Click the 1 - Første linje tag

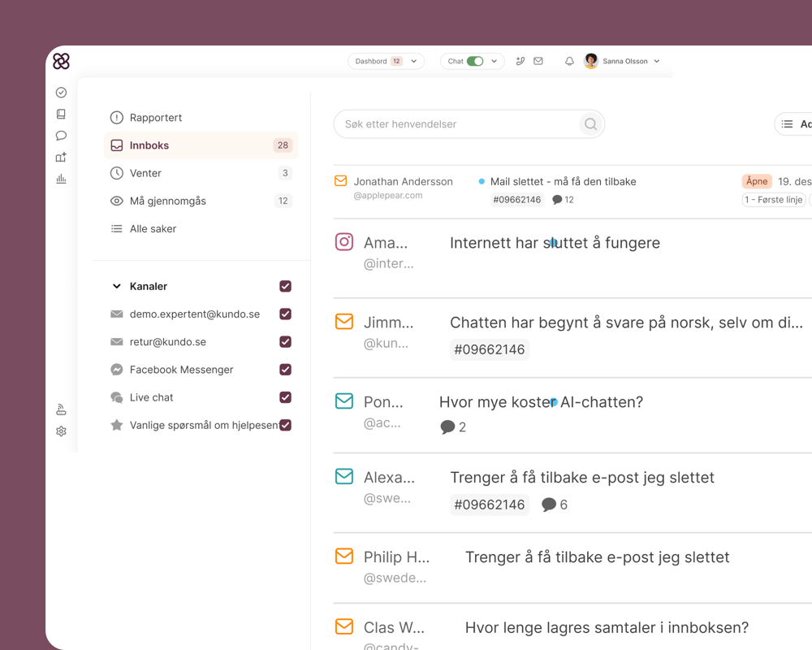tap(774, 200)
